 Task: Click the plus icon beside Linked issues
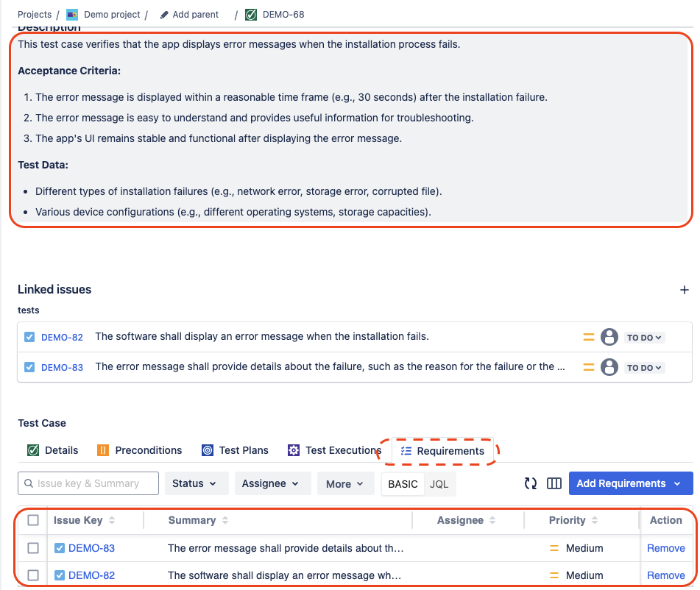click(x=684, y=290)
